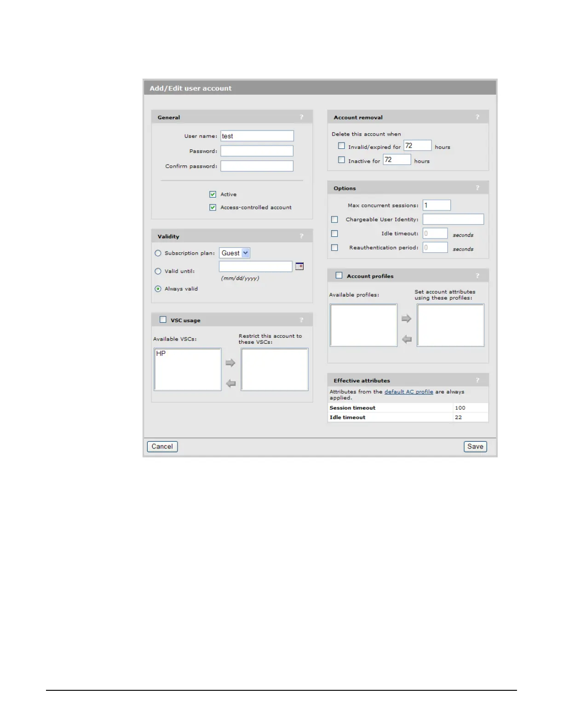Image resolution: width=563 pixels, height=728 pixels.
Task: Enable the Inactive for removal checkbox
Action: [341, 160]
